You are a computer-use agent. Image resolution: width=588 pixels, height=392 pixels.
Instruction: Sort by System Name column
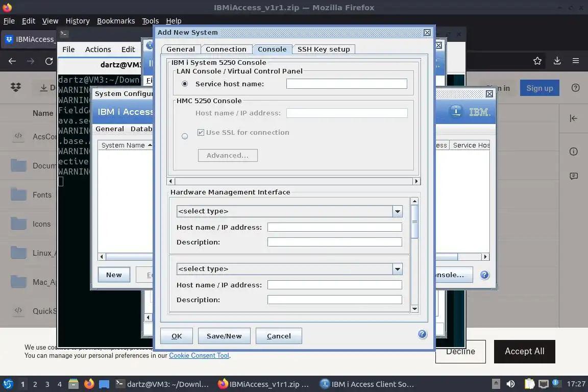coord(126,145)
